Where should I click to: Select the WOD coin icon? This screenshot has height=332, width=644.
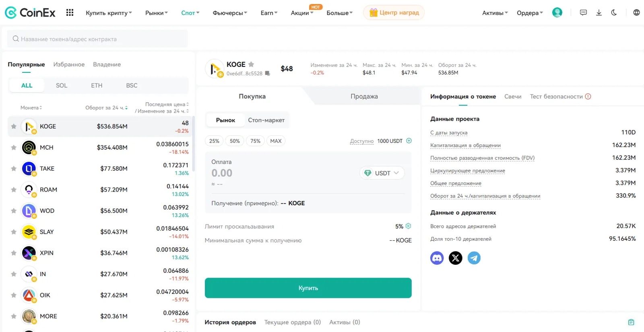[29, 211]
